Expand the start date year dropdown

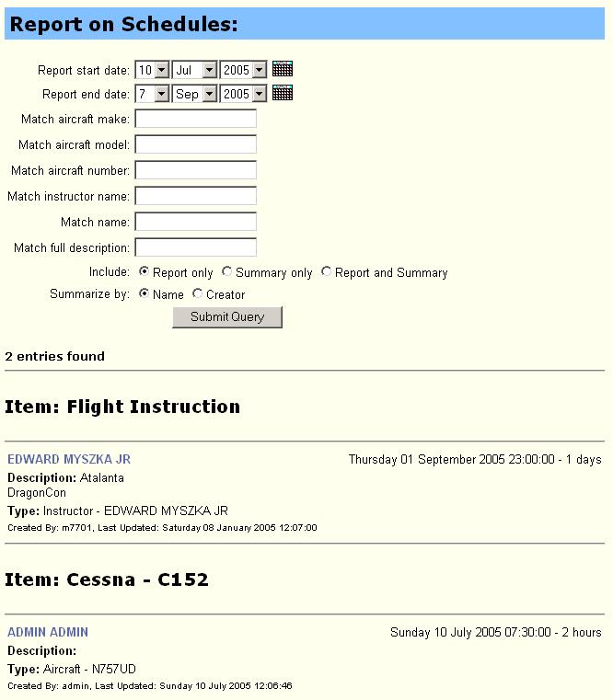[x=244, y=70]
